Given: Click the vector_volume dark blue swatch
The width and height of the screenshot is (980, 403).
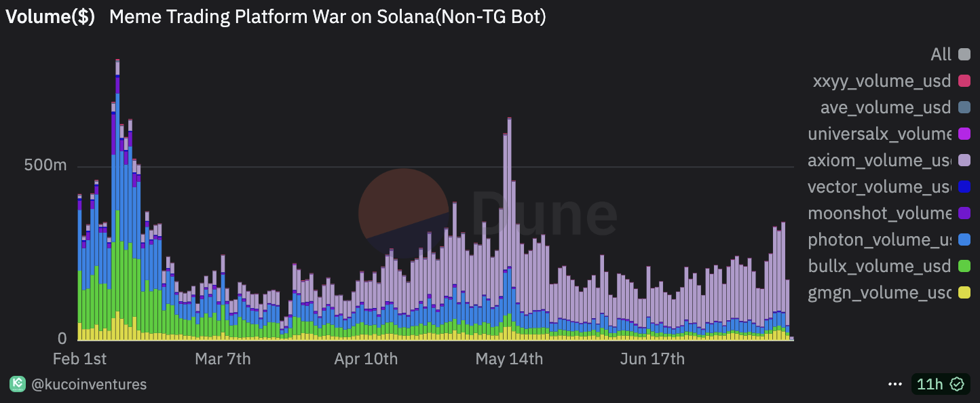Looking at the screenshot, I should coord(964,187).
